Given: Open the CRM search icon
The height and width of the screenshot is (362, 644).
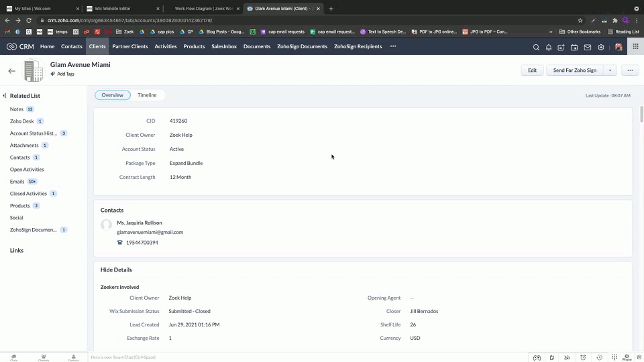Looking at the screenshot, I should (536, 47).
